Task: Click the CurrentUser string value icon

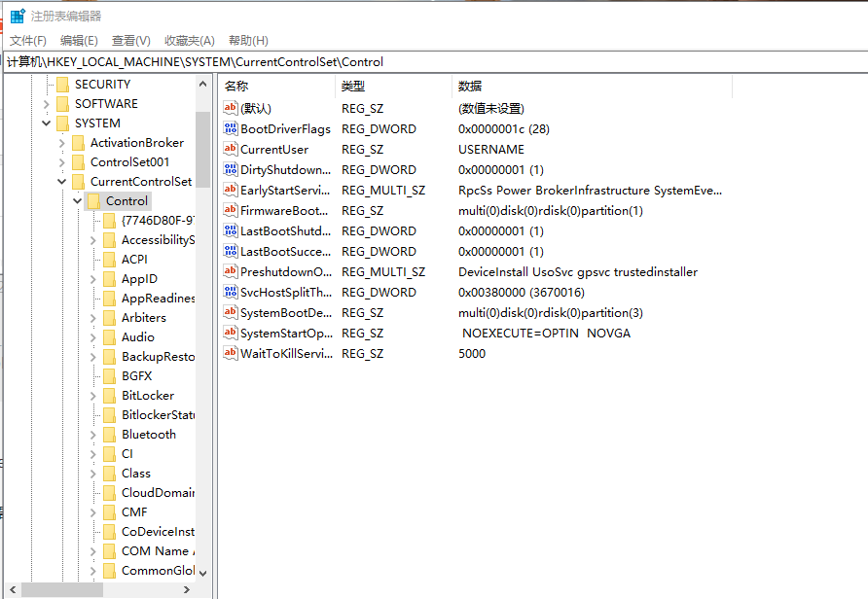Action: [231, 150]
